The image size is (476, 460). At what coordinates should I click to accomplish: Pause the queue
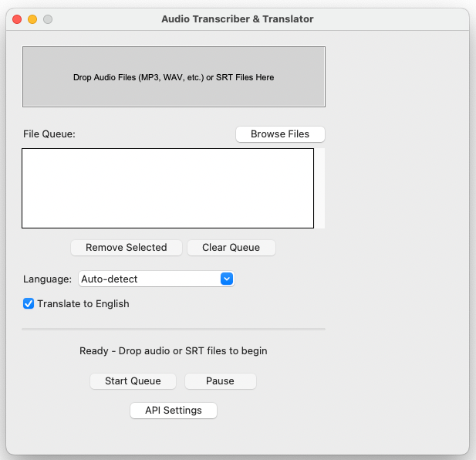[220, 381]
